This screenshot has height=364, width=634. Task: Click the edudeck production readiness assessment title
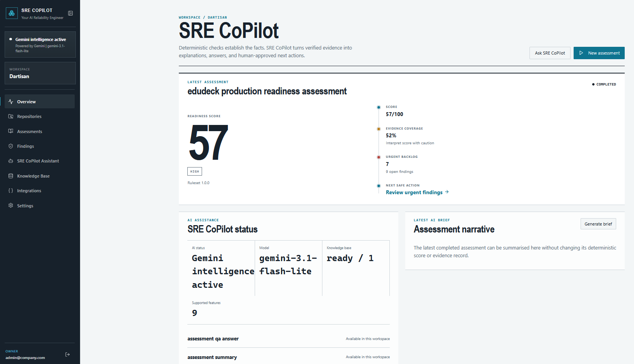point(267,91)
